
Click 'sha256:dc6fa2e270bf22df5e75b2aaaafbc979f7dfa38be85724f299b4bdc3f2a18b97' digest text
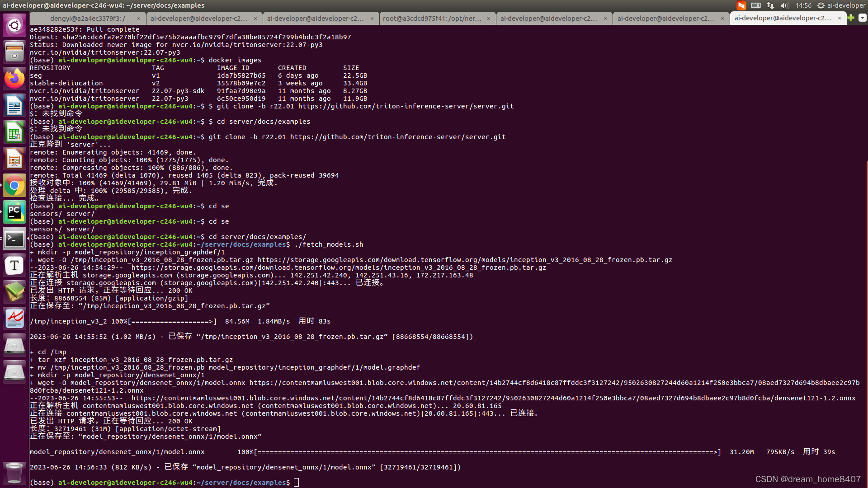coord(207,37)
